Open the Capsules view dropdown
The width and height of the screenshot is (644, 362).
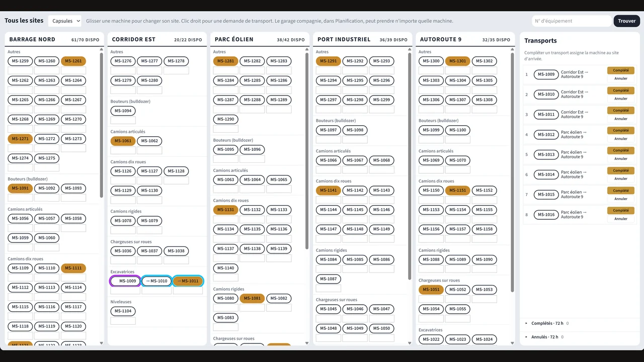tap(65, 21)
